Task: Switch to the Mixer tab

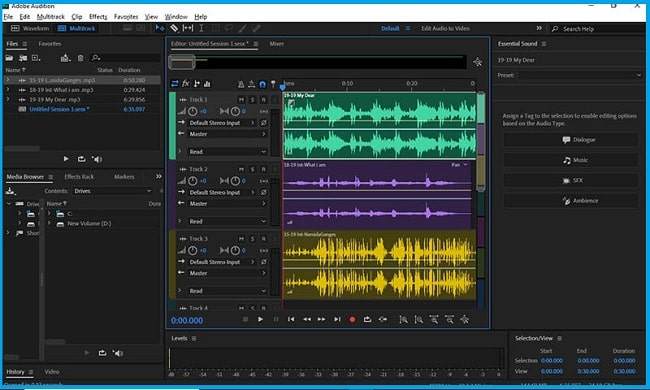Action: coord(276,44)
